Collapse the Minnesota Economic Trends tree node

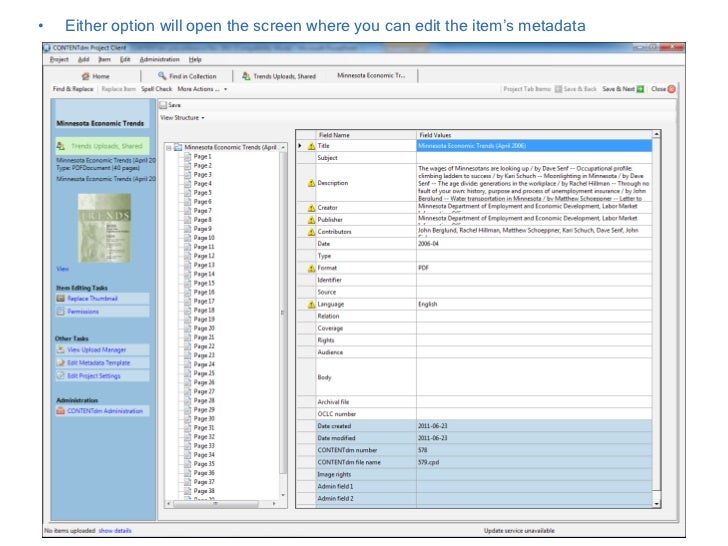pyautogui.click(x=169, y=148)
